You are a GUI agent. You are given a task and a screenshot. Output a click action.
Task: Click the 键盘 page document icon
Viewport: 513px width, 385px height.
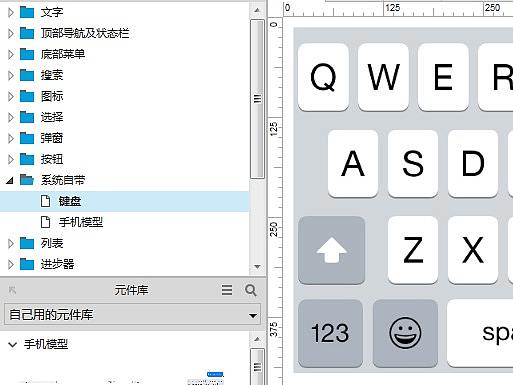[45, 201]
